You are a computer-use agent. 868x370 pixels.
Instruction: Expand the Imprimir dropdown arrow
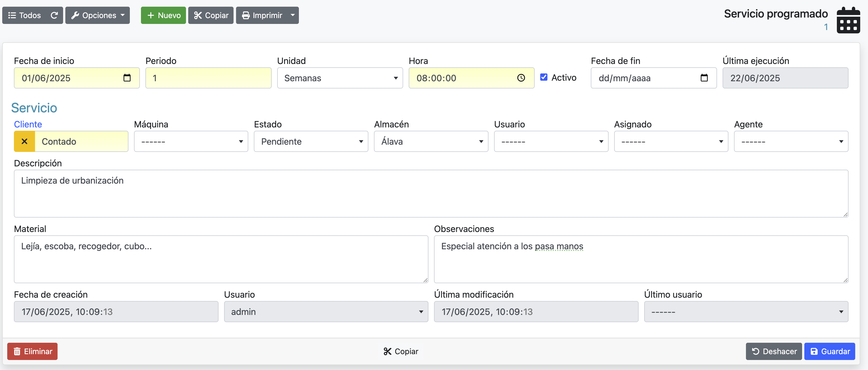click(292, 15)
